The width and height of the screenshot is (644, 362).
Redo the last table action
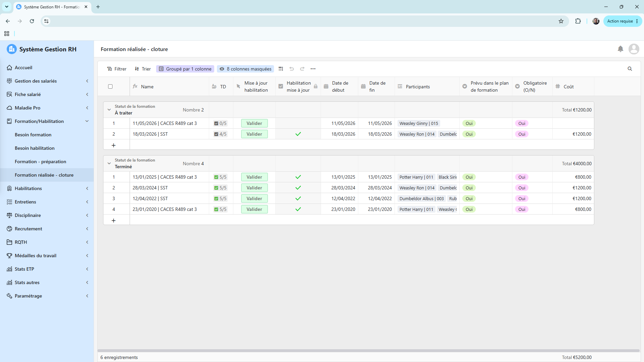(x=302, y=69)
